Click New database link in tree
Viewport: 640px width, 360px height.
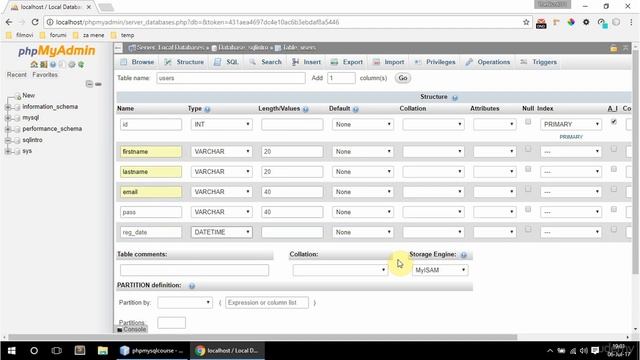[28, 96]
